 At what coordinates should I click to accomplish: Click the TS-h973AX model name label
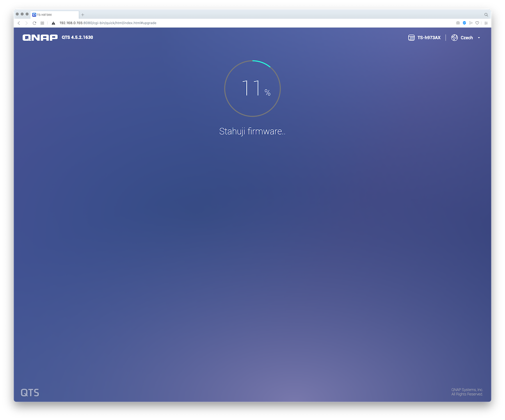click(x=429, y=38)
